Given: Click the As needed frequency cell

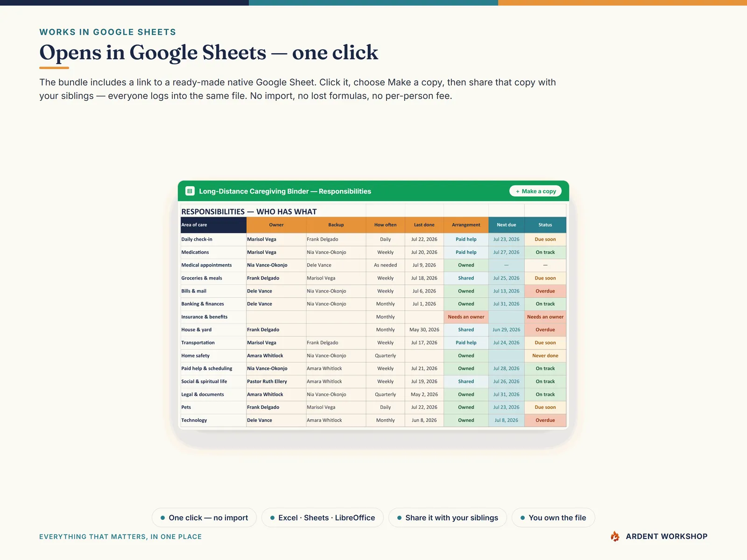Looking at the screenshot, I should click(x=386, y=265).
